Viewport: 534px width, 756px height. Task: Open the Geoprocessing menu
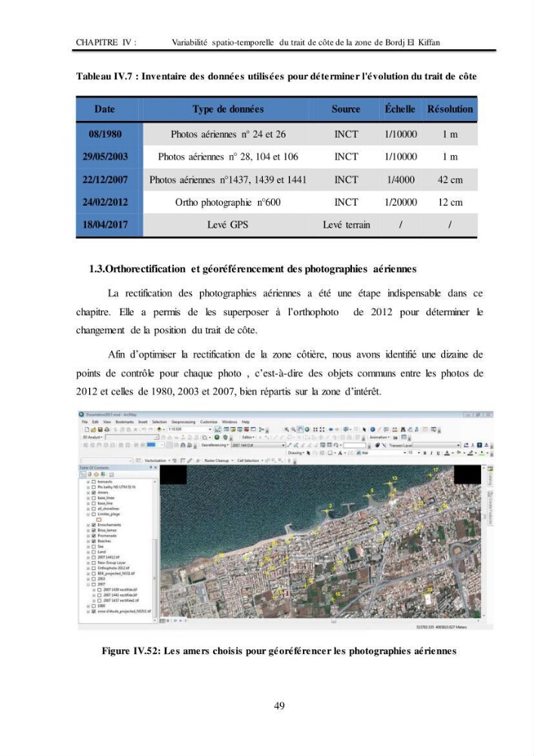click(184, 422)
